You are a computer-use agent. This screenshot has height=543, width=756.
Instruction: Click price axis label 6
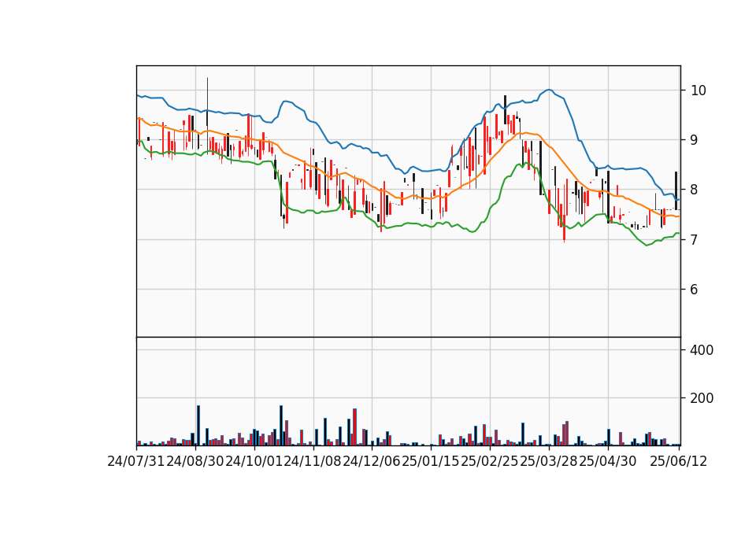695,289
